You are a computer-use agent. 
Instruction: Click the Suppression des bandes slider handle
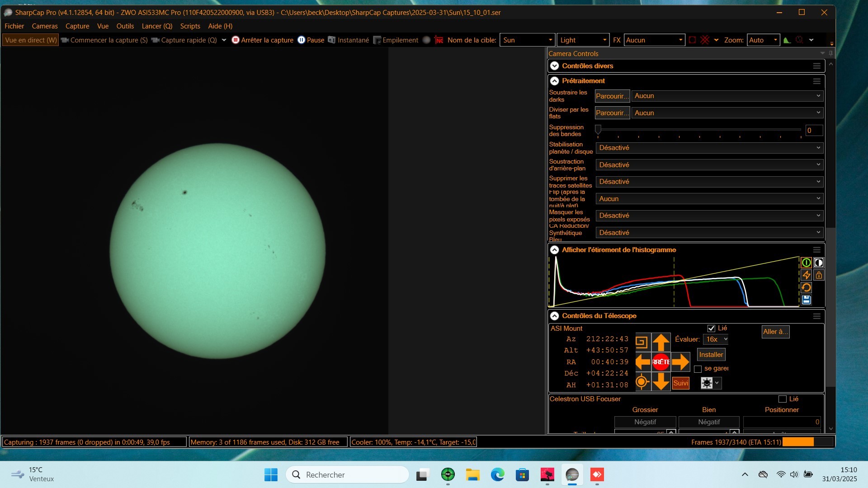598,130
